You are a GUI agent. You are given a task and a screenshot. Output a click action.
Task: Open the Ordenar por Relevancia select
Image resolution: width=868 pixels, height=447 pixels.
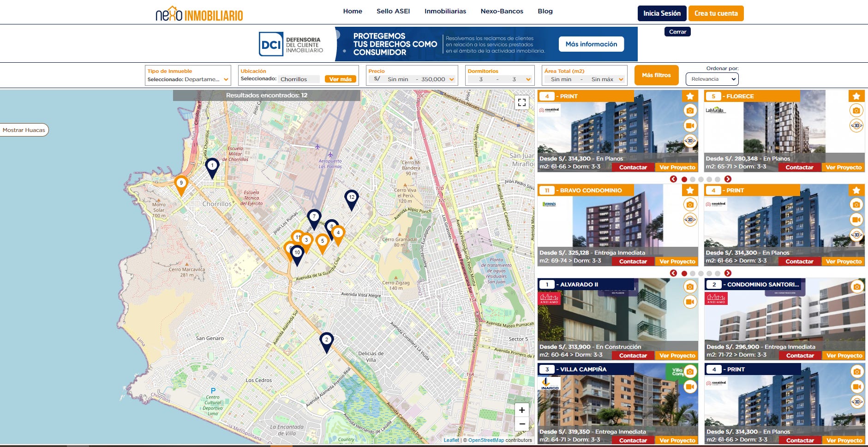click(712, 79)
